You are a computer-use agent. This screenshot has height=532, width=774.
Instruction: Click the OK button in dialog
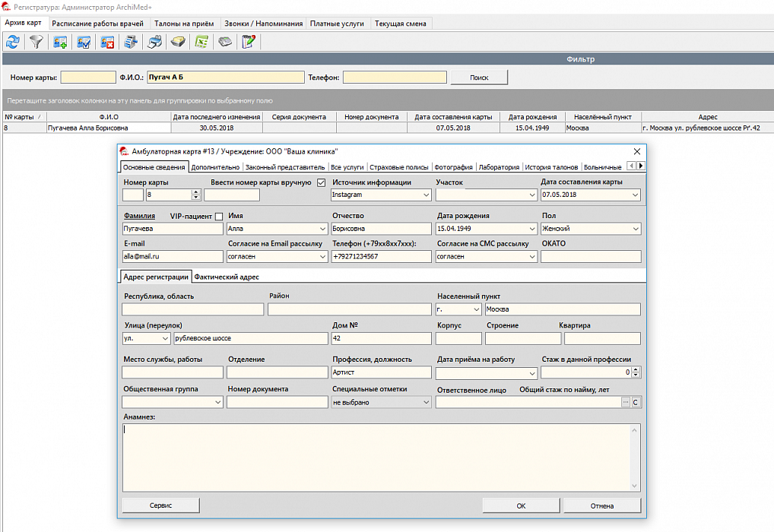tap(521, 505)
